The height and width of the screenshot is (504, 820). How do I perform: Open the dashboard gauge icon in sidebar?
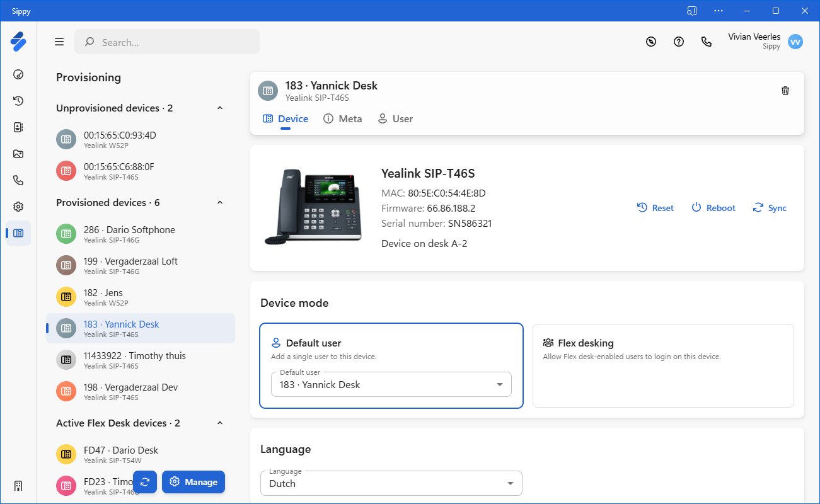pyautogui.click(x=18, y=74)
